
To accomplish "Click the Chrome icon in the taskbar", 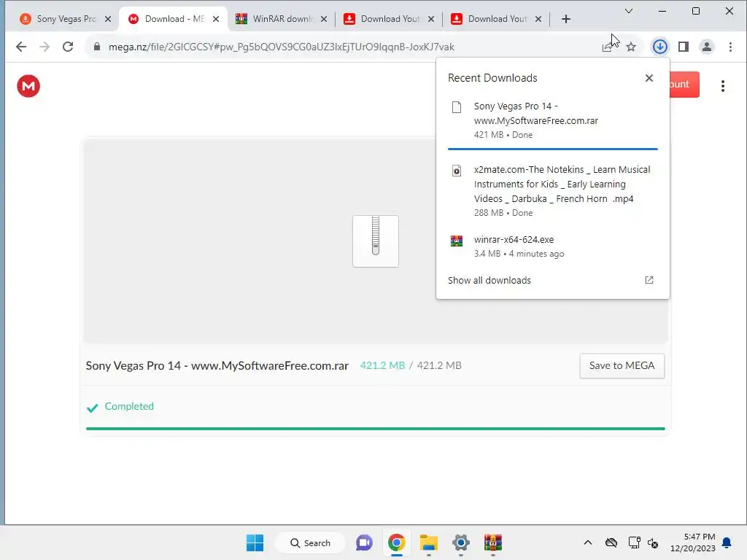I will pos(396,542).
